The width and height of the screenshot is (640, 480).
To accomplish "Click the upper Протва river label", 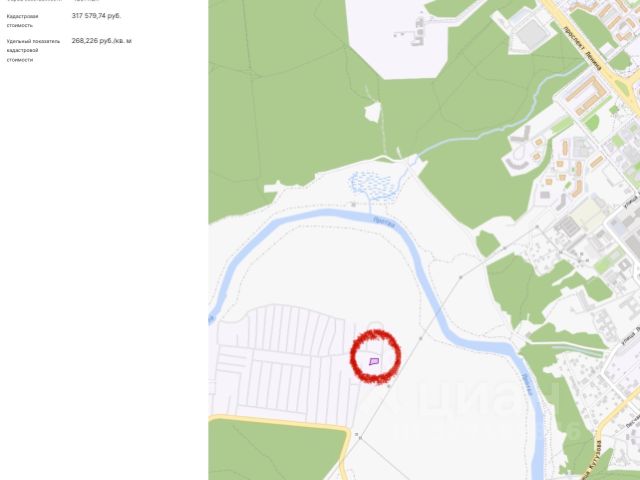I will (x=384, y=223).
